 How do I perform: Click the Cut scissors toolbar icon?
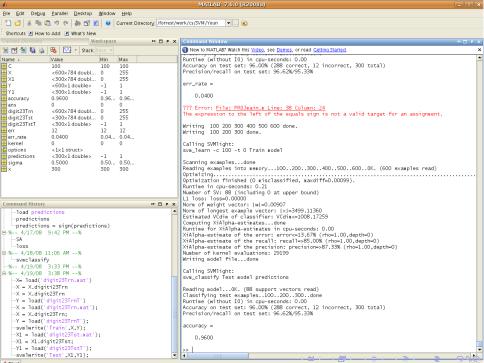[29, 23]
